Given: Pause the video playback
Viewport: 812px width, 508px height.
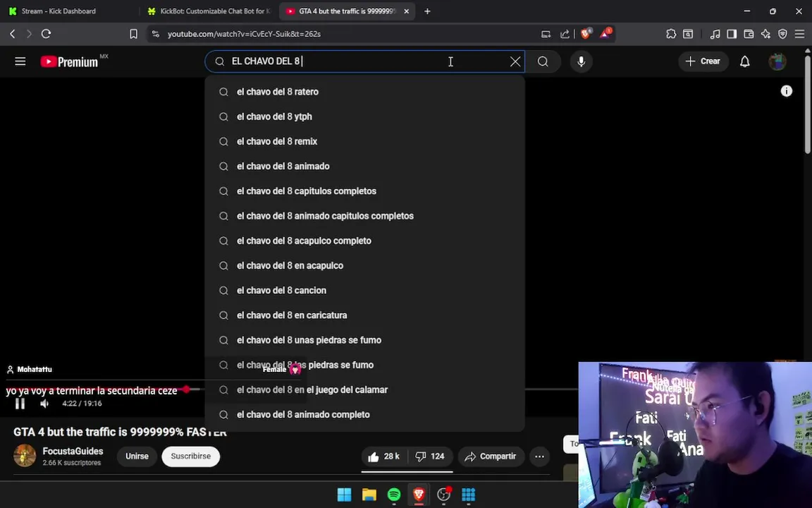Looking at the screenshot, I should tap(20, 404).
